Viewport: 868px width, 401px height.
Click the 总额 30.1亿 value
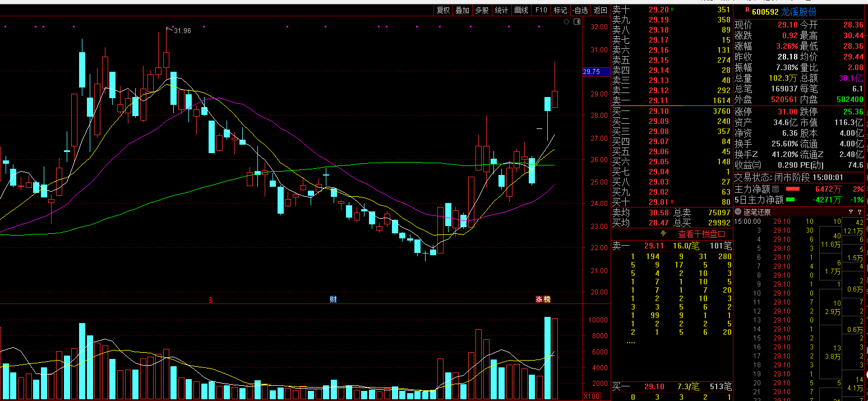[x=852, y=78]
